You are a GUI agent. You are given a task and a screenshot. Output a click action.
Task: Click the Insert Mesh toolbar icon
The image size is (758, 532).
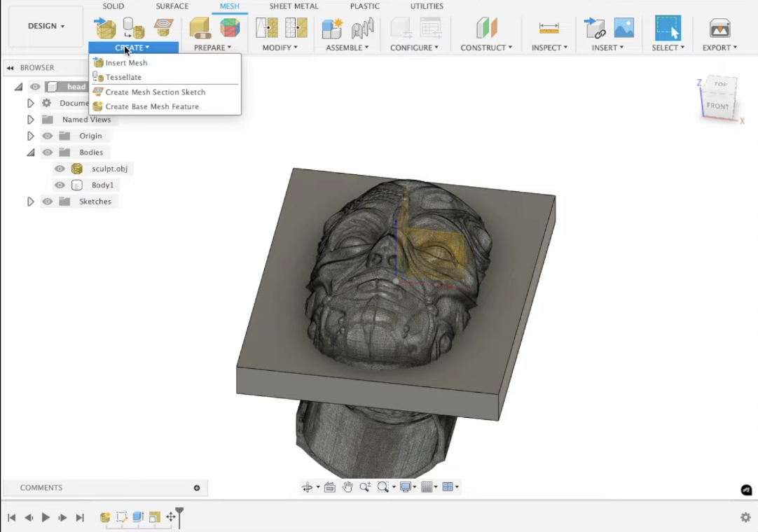tap(105, 27)
